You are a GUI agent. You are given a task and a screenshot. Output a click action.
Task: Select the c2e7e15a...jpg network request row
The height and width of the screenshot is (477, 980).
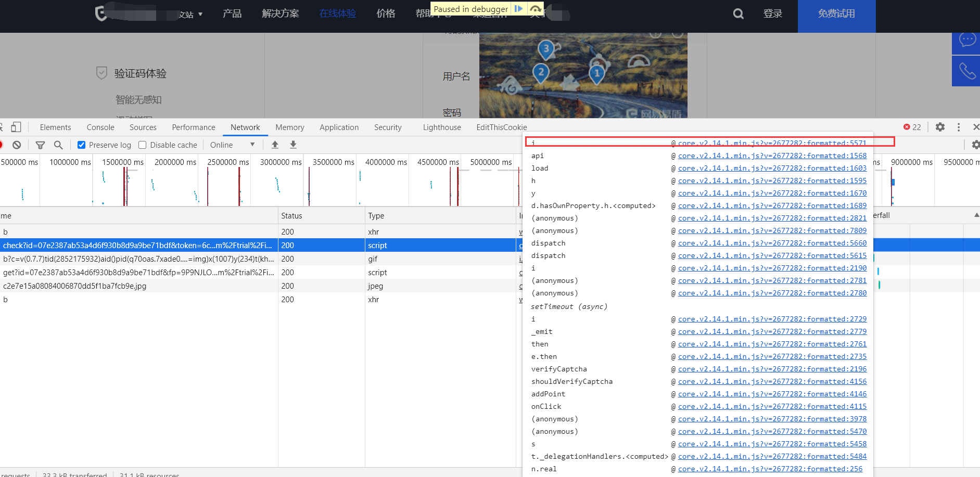point(75,286)
